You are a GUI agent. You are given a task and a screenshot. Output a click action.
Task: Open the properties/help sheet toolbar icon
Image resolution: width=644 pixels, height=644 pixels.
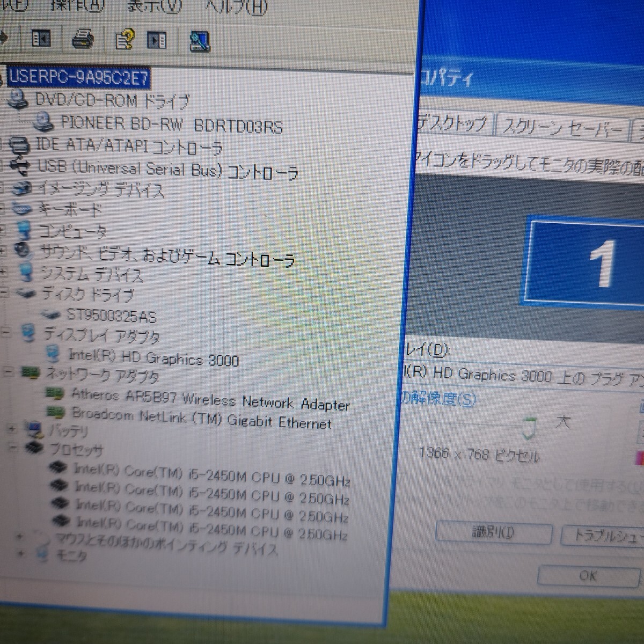(x=125, y=40)
